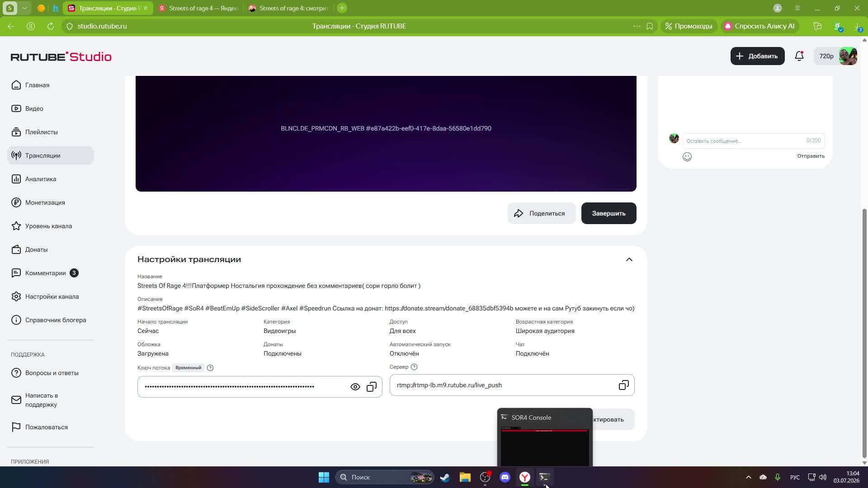The width and height of the screenshot is (868, 488).
Task: Select the Трансляции - Студия browser tab
Action: [108, 8]
